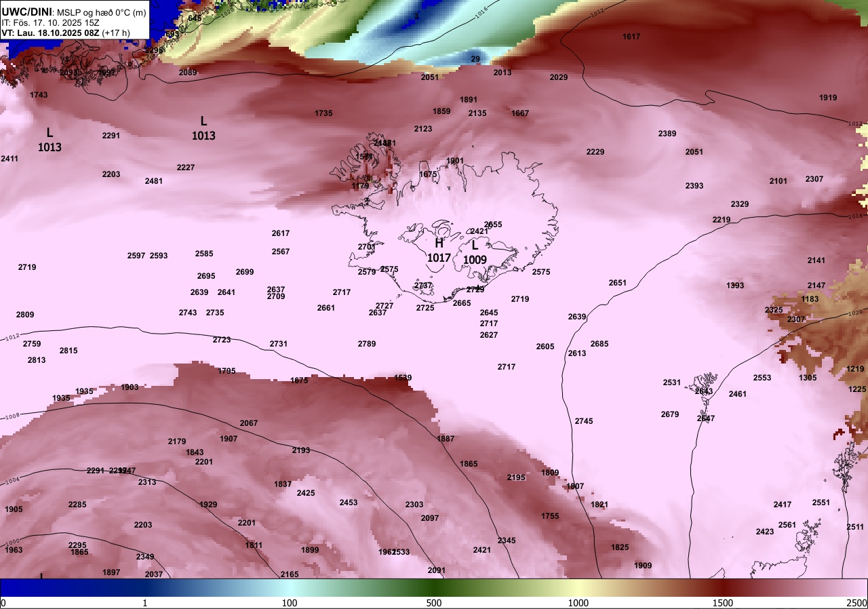Click the map value 2229

pos(595,152)
